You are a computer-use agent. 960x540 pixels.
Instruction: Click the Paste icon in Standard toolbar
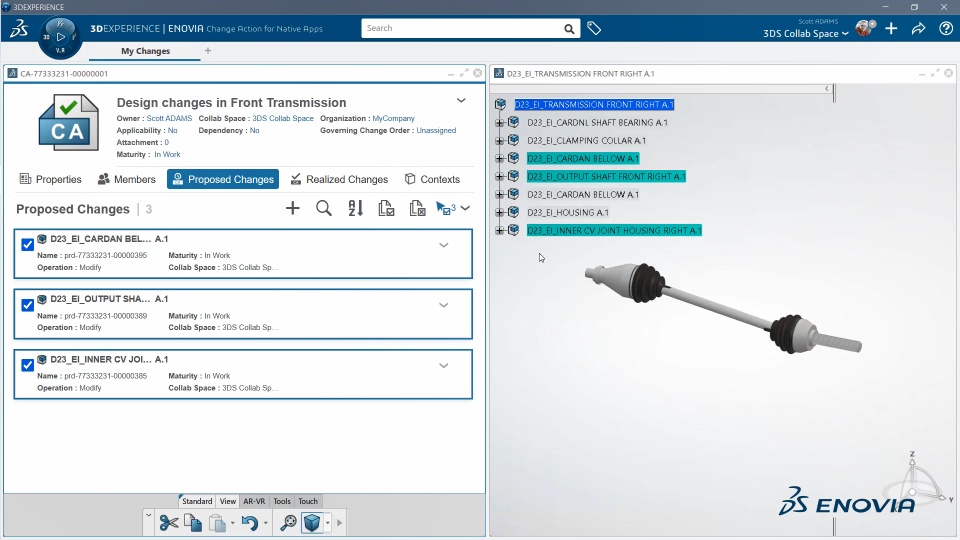217,523
